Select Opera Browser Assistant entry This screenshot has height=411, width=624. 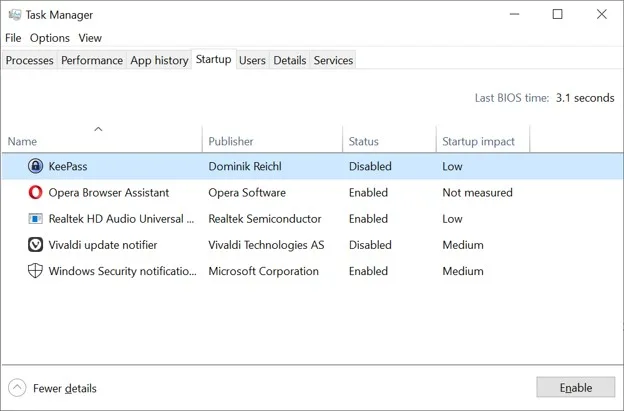[109, 193]
